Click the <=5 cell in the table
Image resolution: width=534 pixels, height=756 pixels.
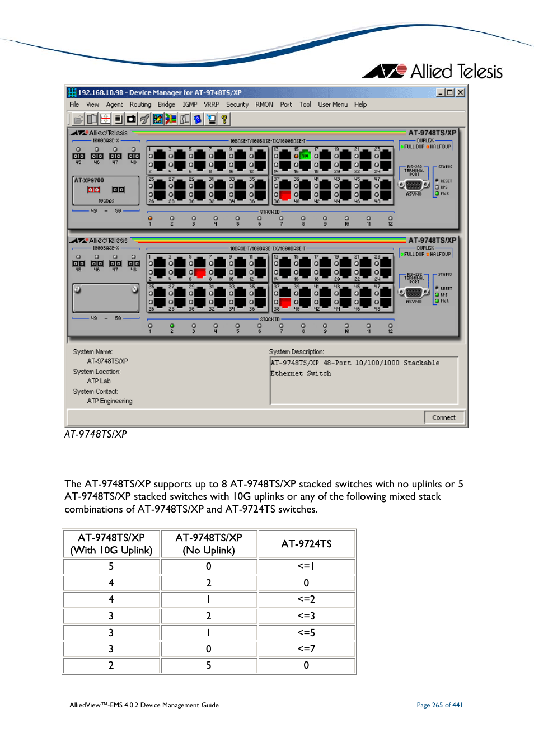306,633
